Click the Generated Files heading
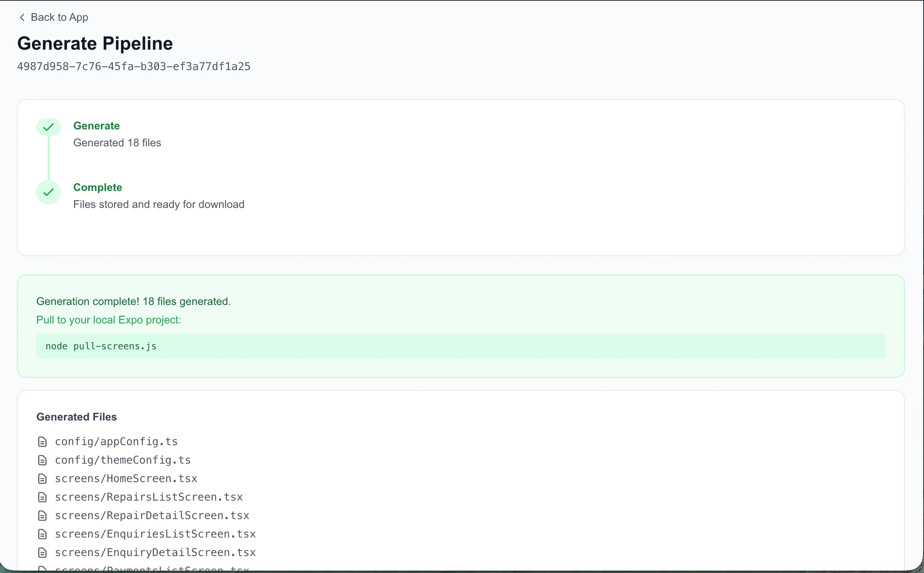This screenshot has height=573, width=924. (76, 417)
